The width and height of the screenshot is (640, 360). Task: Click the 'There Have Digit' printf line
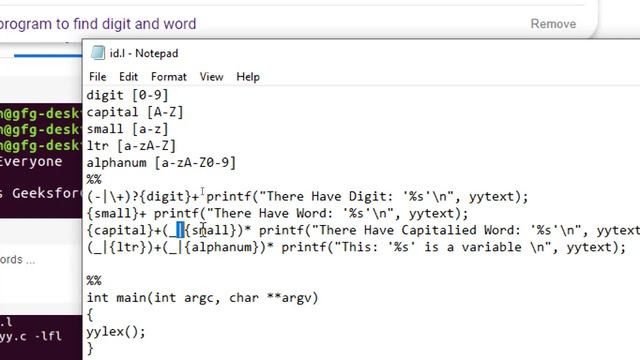pos(307,197)
